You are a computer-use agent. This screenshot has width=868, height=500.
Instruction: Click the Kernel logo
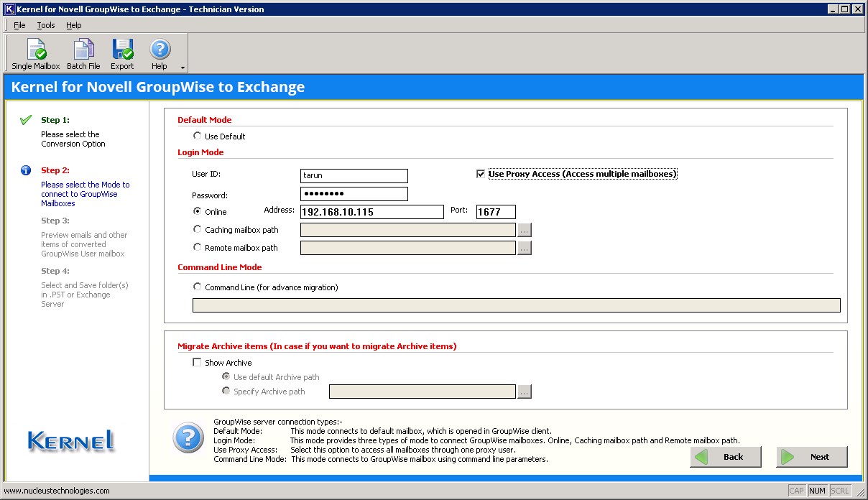pyautogui.click(x=70, y=440)
